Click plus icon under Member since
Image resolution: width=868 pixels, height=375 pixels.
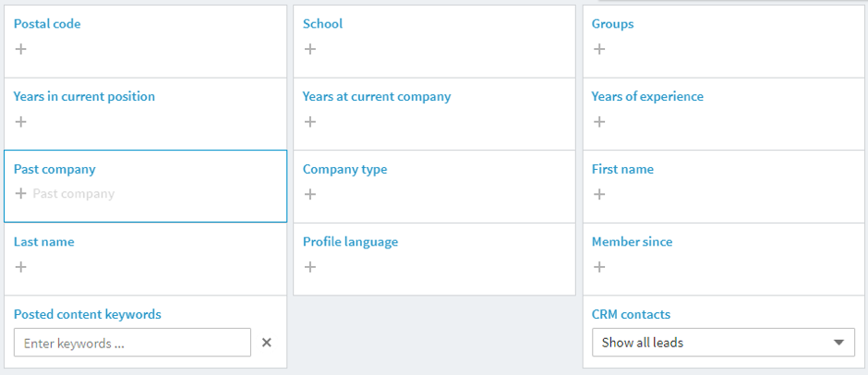click(x=599, y=267)
